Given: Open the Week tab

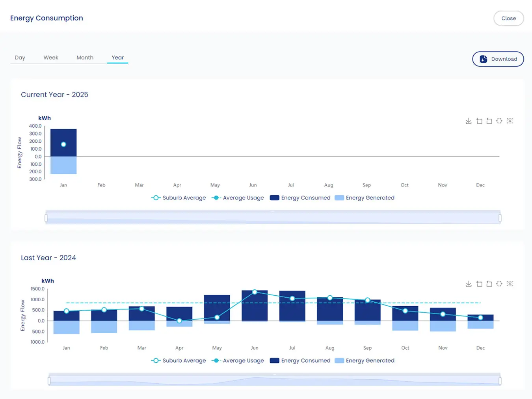Looking at the screenshot, I should click(51, 58).
